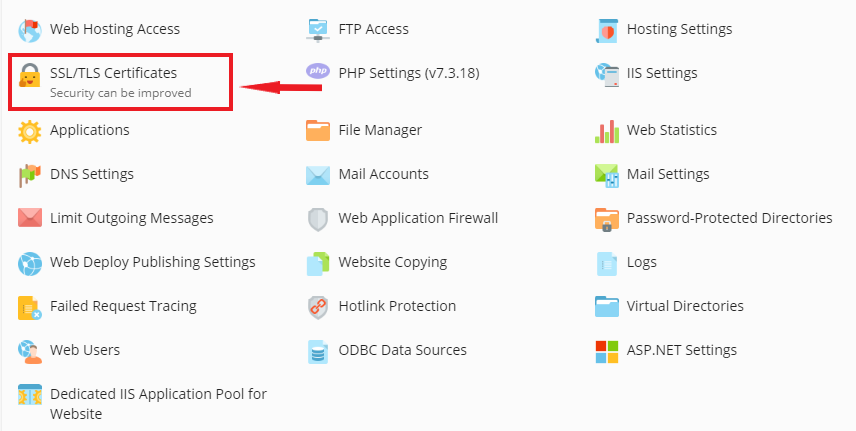Screen dimensions: 856x431
Task: Open the Web Hosting Access globe icon
Action: coord(30,30)
